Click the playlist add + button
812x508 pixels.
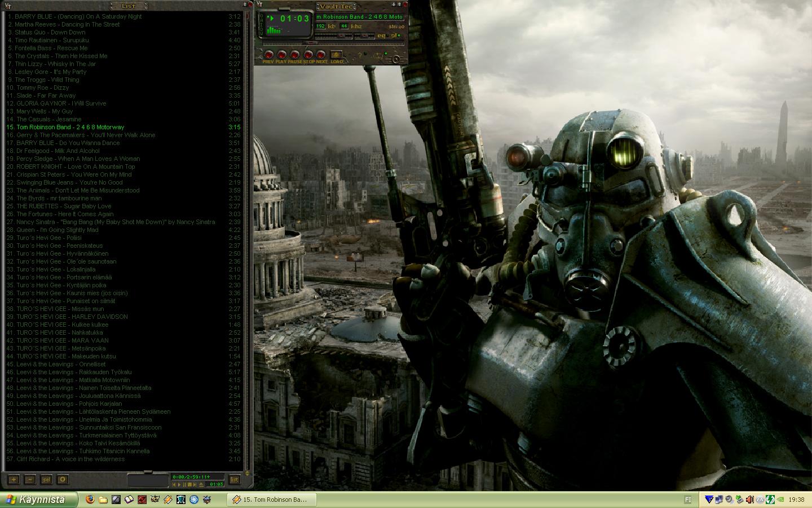(x=14, y=480)
